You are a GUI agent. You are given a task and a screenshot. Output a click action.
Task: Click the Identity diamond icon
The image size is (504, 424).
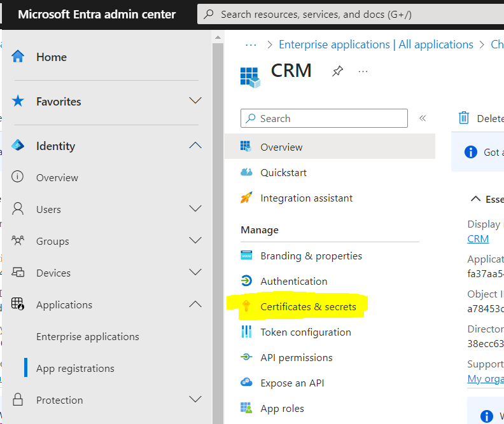point(18,146)
